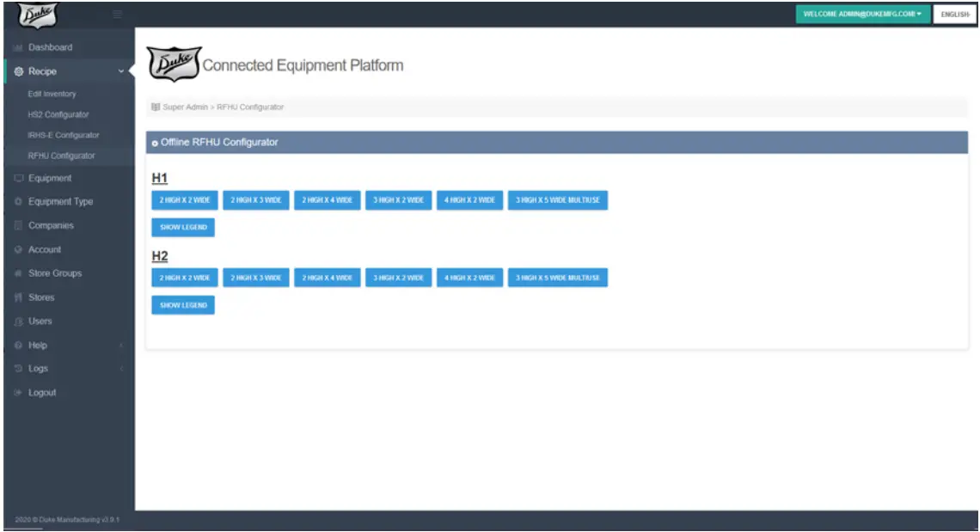The width and height of the screenshot is (980, 532).
Task: Select H2 3 High X 5 Wide Multiuse
Action: (x=558, y=278)
